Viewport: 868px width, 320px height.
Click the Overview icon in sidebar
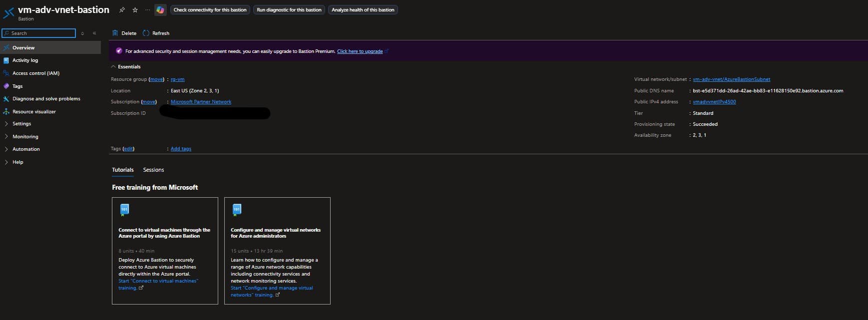tap(6, 47)
